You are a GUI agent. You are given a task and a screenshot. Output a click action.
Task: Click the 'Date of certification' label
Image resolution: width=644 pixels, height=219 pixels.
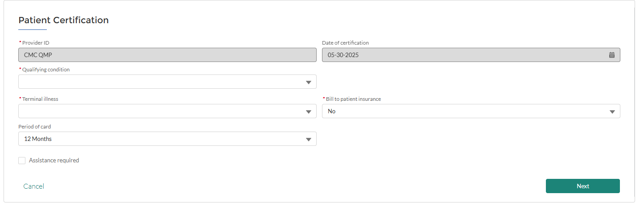(x=345, y=43)
